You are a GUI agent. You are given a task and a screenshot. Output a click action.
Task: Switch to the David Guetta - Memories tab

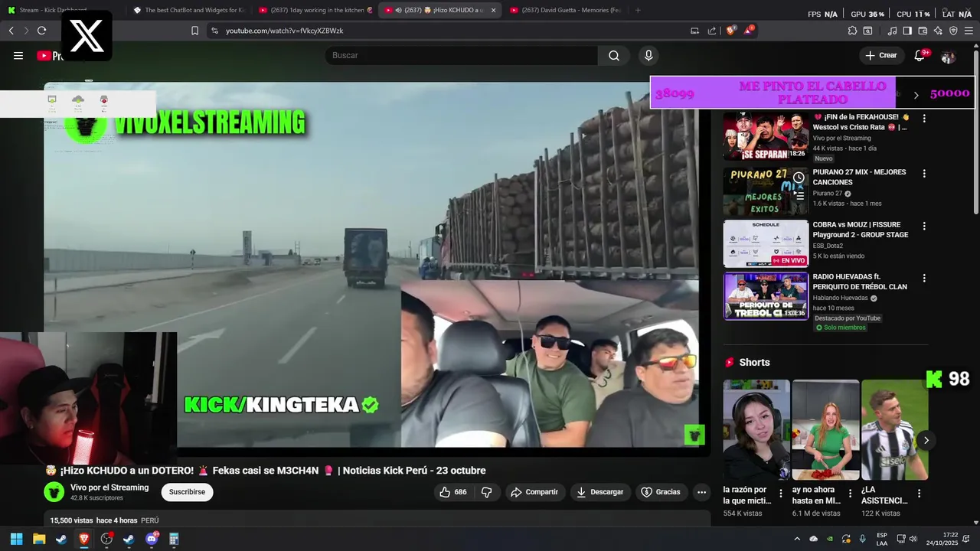(x=565, y=10)
